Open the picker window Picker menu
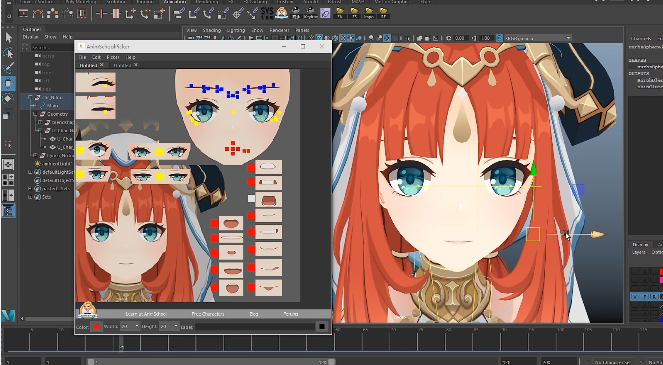 (113, 57)
